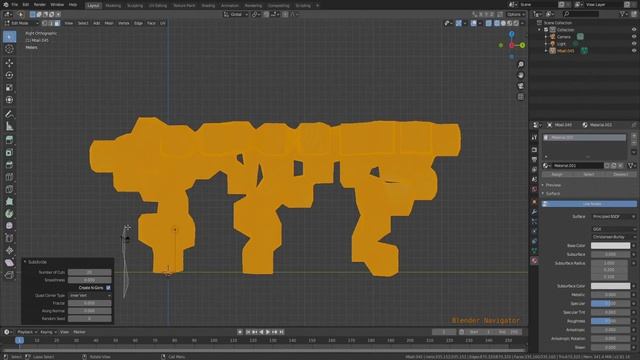640x360 pixels.
Task: Select the Inset Faces tool
Action: tap(9, 153)
